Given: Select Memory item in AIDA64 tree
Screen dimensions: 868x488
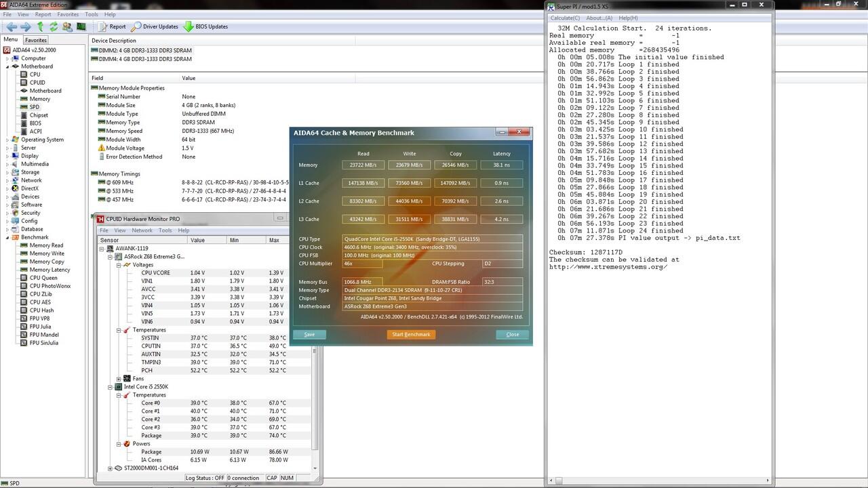Looking at the screenshot, I should click(35, 99).
